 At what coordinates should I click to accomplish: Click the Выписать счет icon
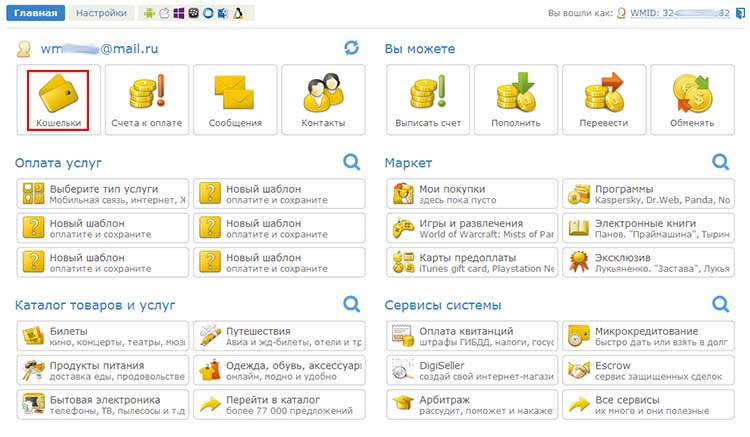[x=427, y=100]
